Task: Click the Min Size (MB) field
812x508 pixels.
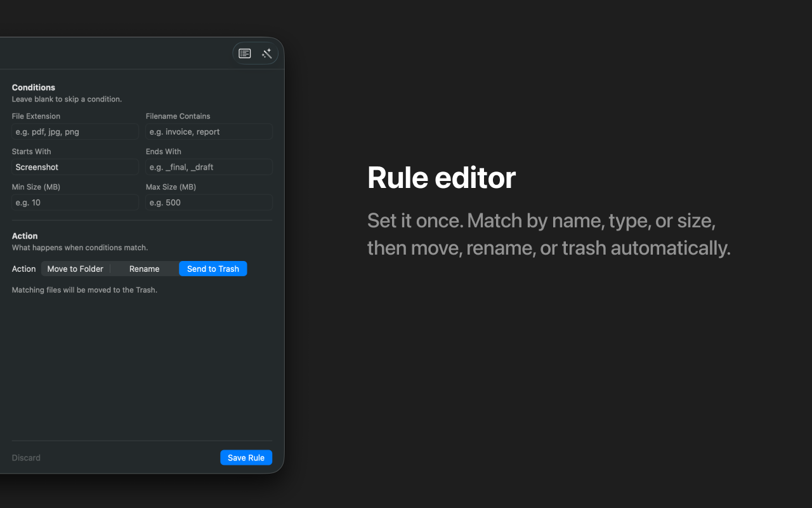Action: tap(75, 203)
